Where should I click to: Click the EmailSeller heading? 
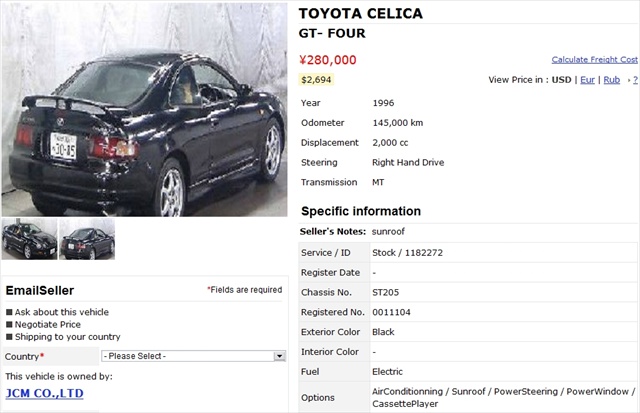pos(40,290)
